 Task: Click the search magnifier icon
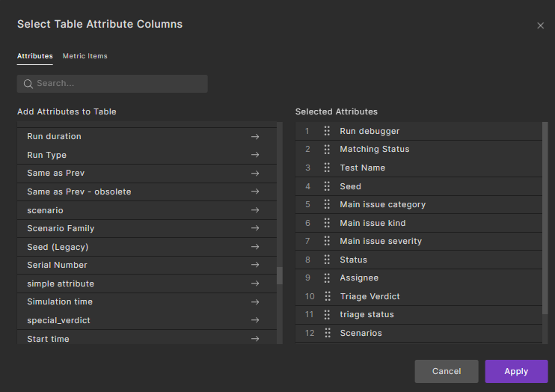28,84
